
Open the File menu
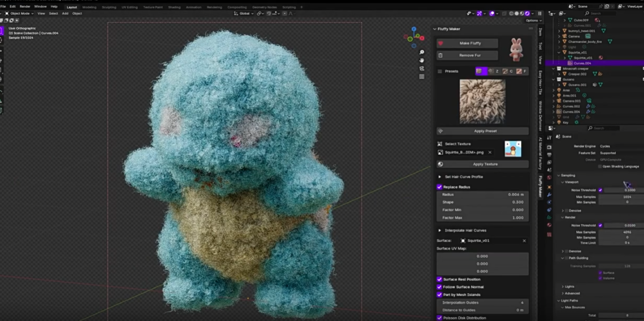pos(3,7)
